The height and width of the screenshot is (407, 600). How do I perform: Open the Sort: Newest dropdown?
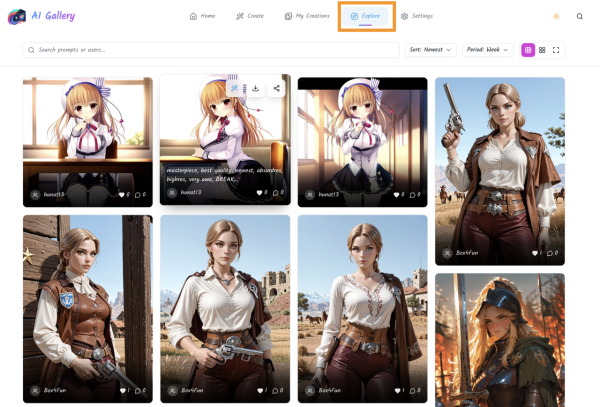click(x=430, y=50)
